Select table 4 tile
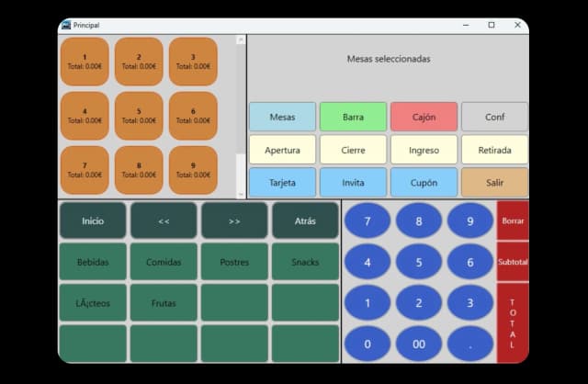Image resolution: width=588 pixels, height=384 pixels. point(85,116)
